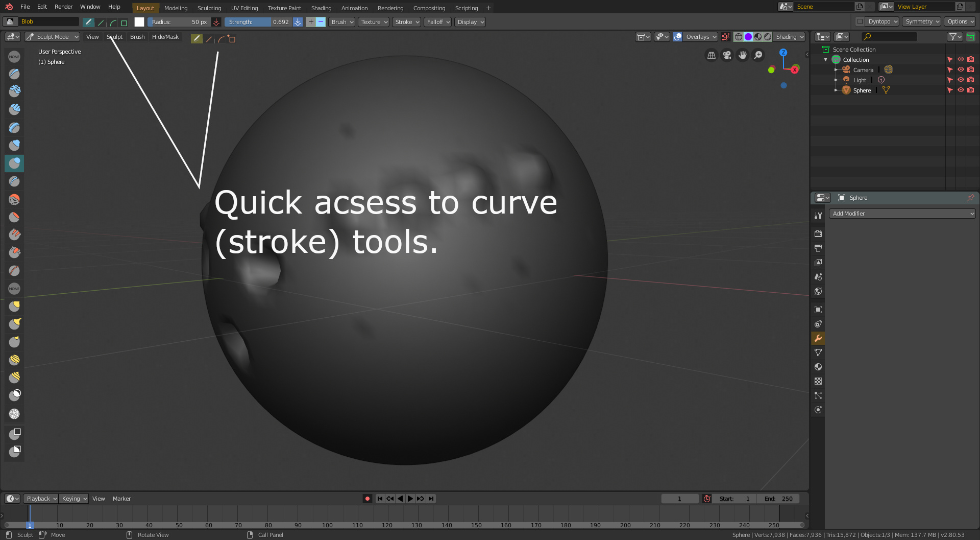
Task: Pin the Sphere properties context
Action: 970,198
